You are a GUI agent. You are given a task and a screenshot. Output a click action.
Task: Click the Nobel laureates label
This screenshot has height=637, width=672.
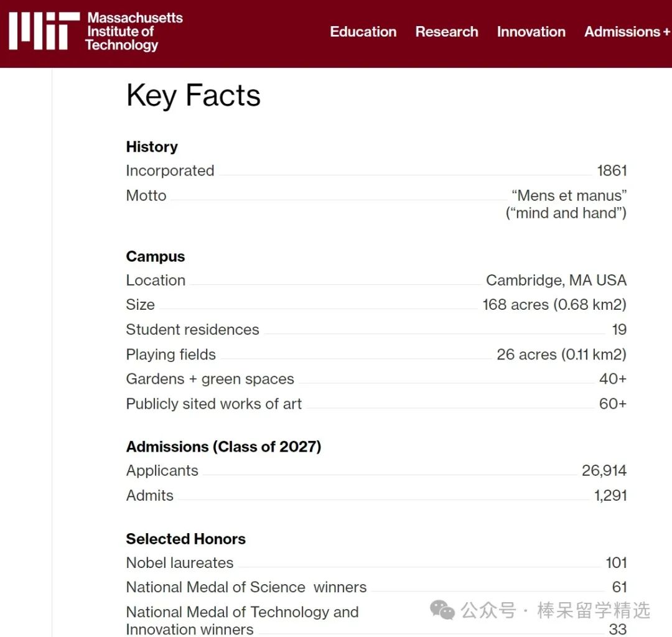tap(180, 563)
